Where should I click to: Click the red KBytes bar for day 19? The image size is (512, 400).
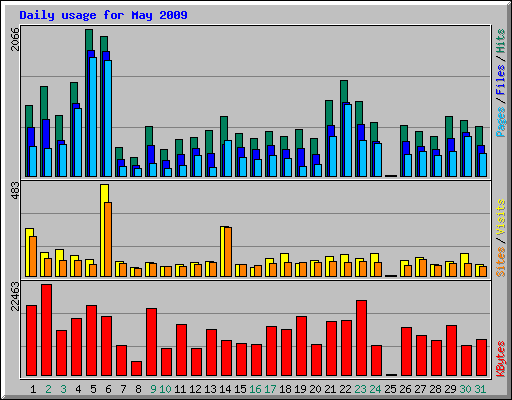click(301, 346)
